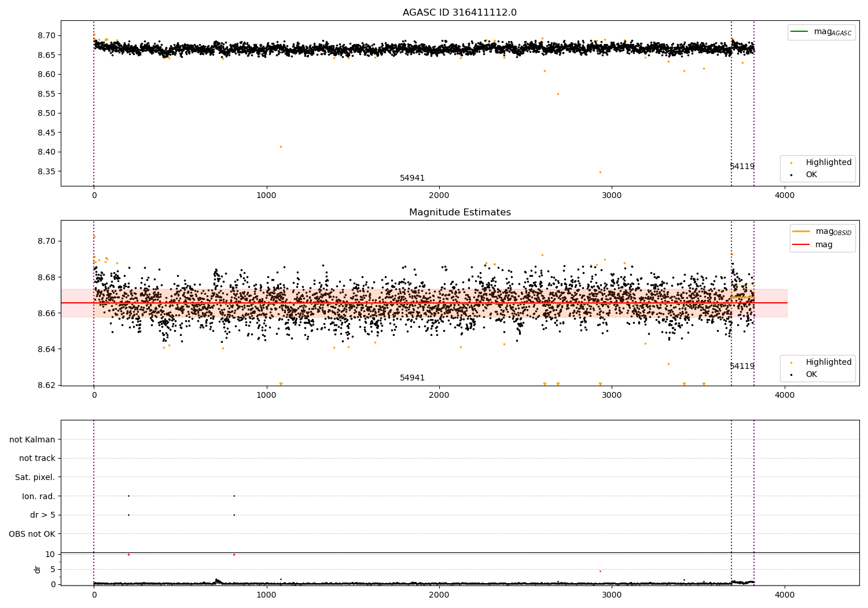The width and height of the screenshot is (868, 608).
Task: Click the 8.64 tick label in middle plot
Action: coord(46,349)
